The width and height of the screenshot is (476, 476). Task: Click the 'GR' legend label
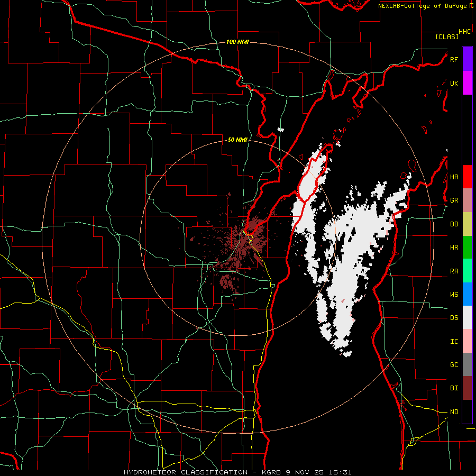tap(454, 200)
